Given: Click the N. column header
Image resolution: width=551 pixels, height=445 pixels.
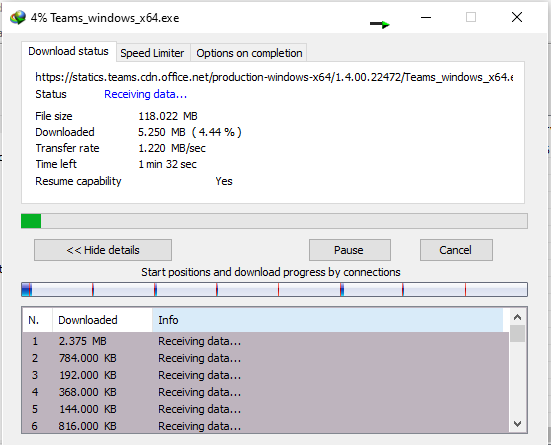Looking at the screenshot, I should pyautogui.click(x=38, y=320).
